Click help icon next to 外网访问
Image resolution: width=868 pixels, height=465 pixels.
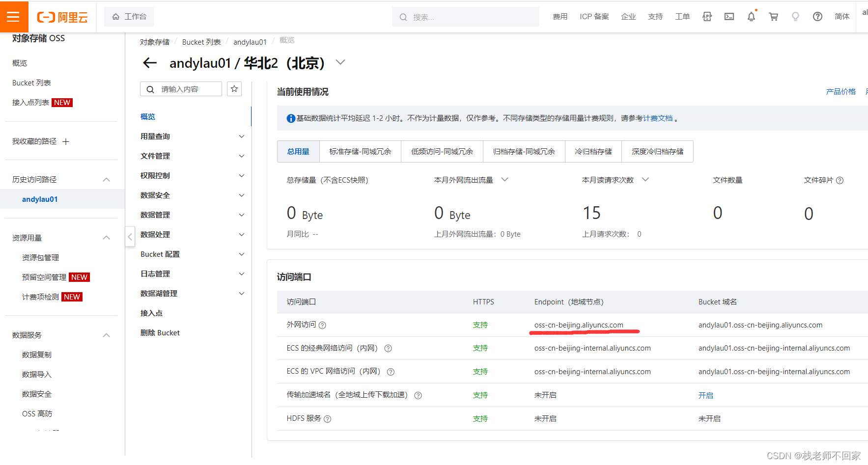pyautogui.click(x=322, y=325)
